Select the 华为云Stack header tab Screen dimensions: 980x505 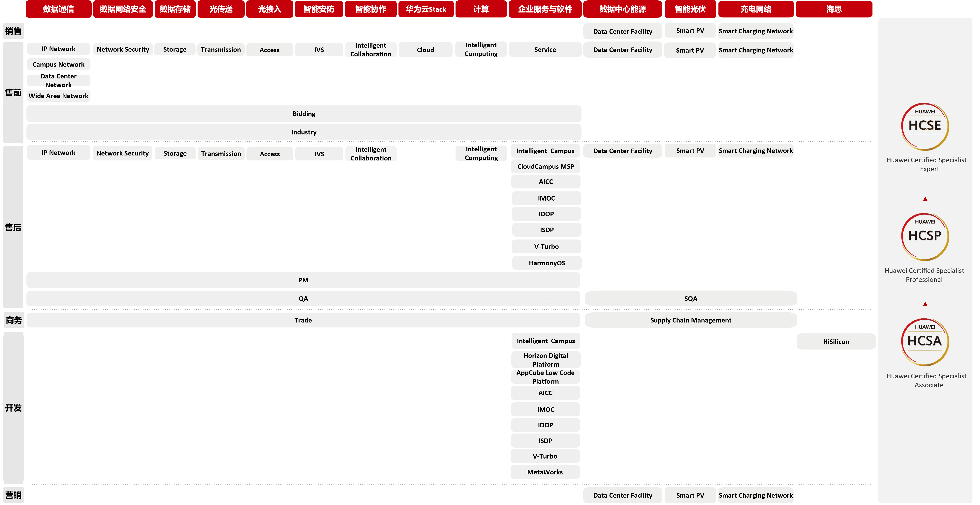[x=426, y=9]
